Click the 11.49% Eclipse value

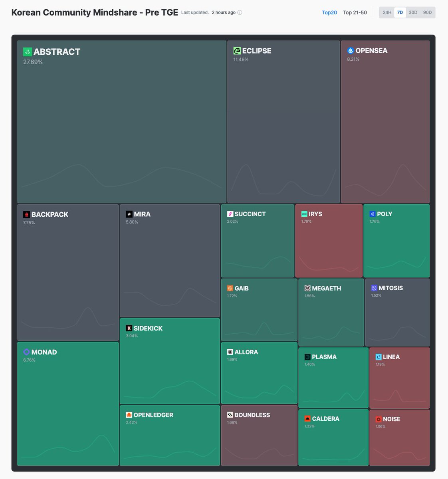click(x=241, y=59)
